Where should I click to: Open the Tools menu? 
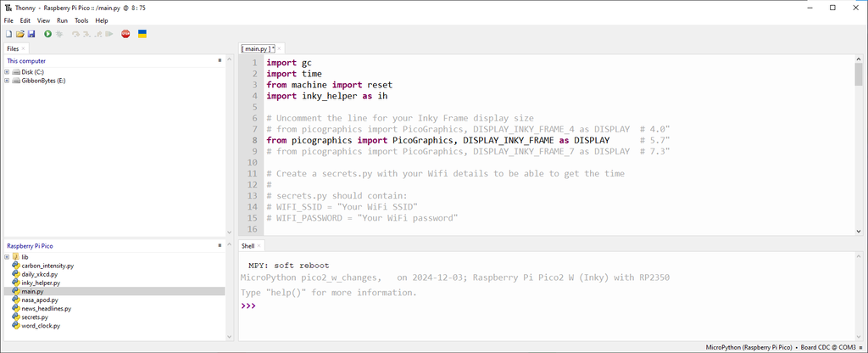(x=81, y=20)
